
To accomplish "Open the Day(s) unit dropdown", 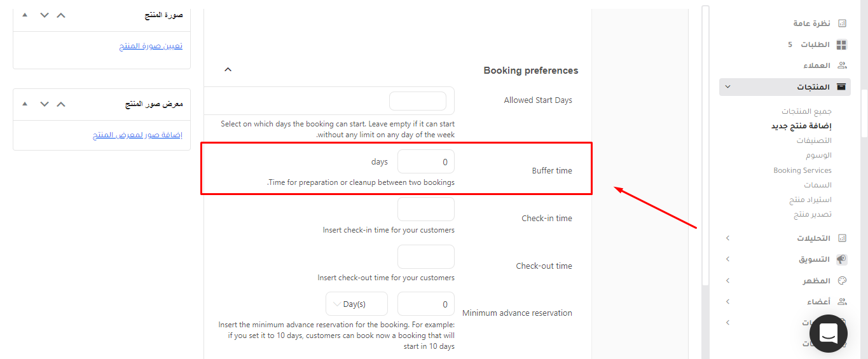I will click(355, 304).
